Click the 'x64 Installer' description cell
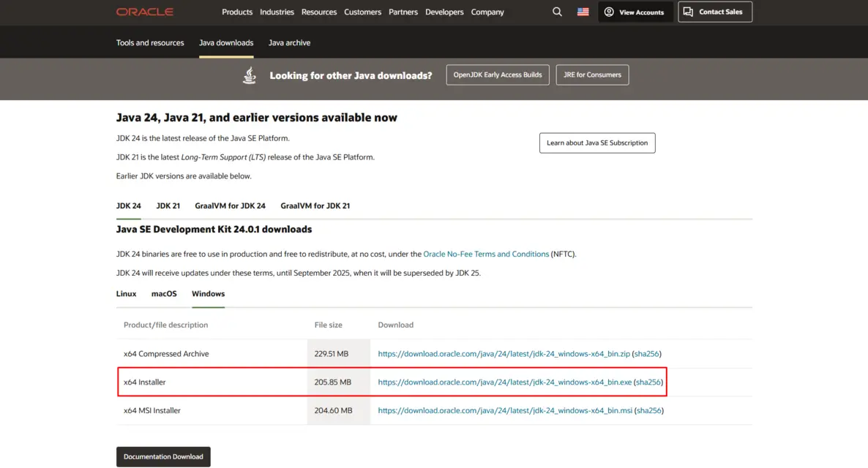 144,382
